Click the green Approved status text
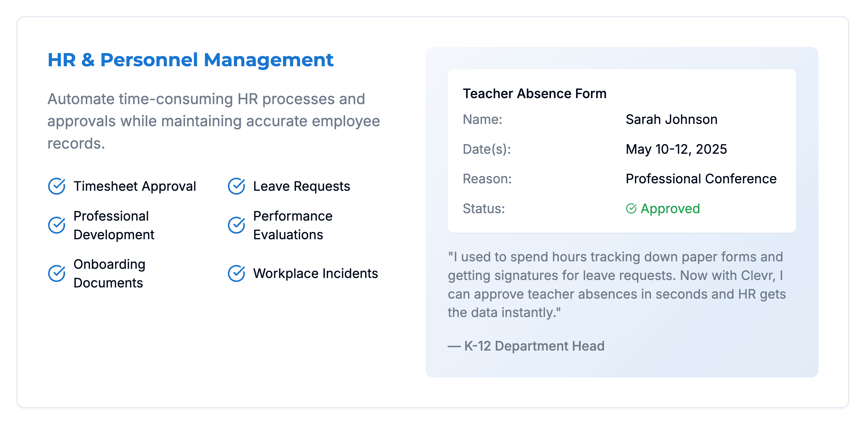The height and width of the screenshot is (424, 868). pyautogui.click(x=670, y=209)
